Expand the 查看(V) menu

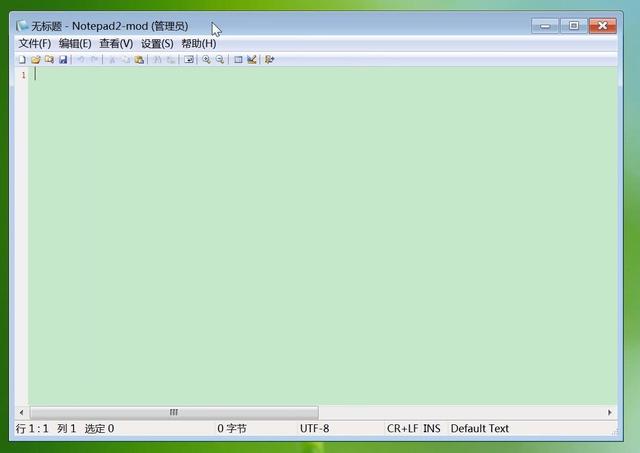[116, 44]
